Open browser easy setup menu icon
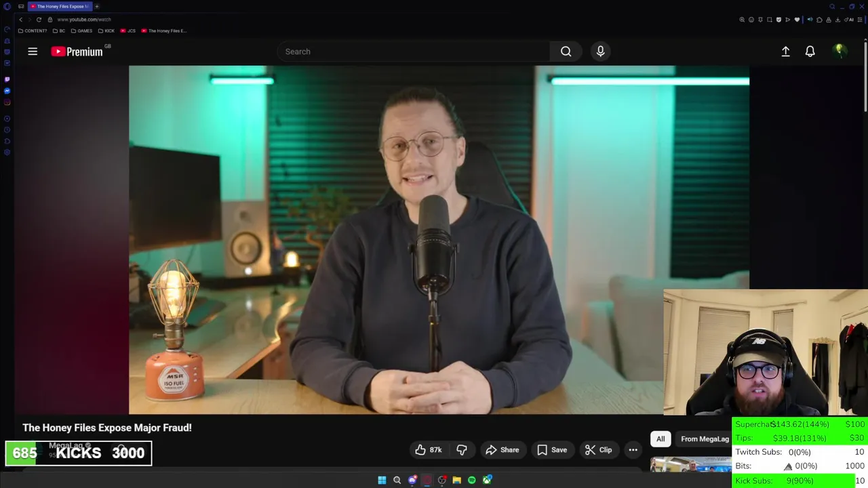The image size is (868, 488). 860,20
